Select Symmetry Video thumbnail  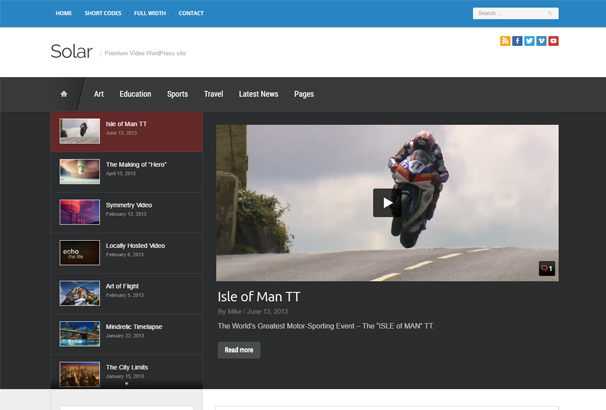80,212
